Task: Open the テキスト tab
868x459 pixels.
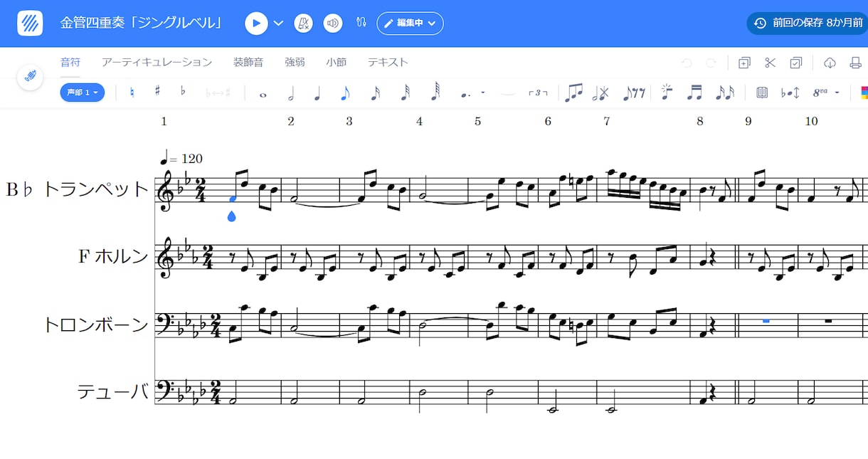Action: pos(388,62)
